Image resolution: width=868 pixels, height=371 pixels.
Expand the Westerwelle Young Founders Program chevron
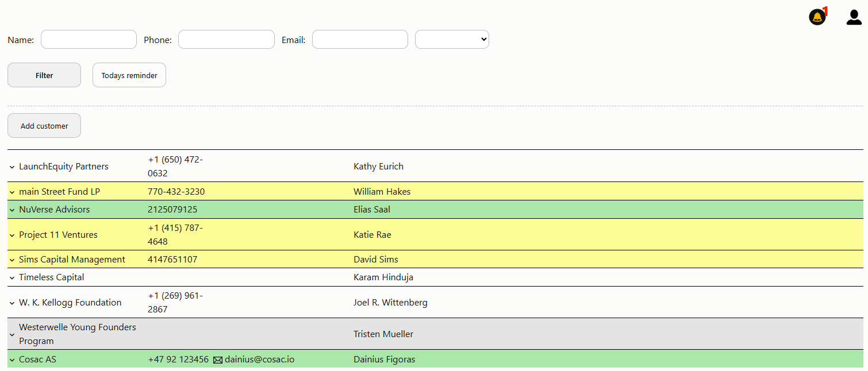point(12,335)
